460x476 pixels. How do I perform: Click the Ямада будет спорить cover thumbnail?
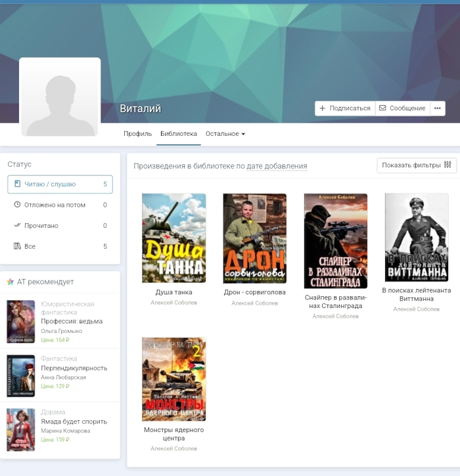[x=20, y=429]
